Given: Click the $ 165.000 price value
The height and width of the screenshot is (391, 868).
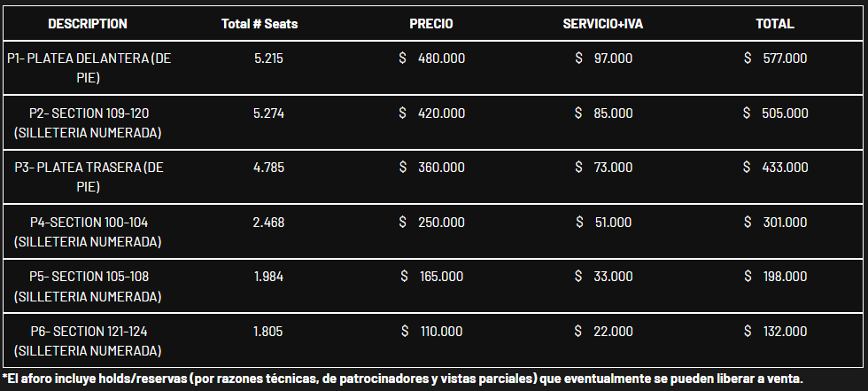Looking at the screenshot, I should pyautogui.click(x=432, y=277).
